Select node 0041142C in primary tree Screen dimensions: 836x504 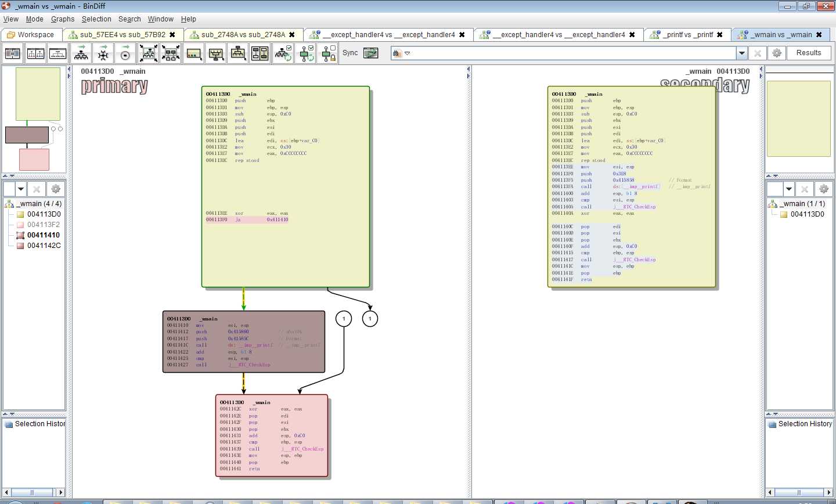(x=44, y=246)
